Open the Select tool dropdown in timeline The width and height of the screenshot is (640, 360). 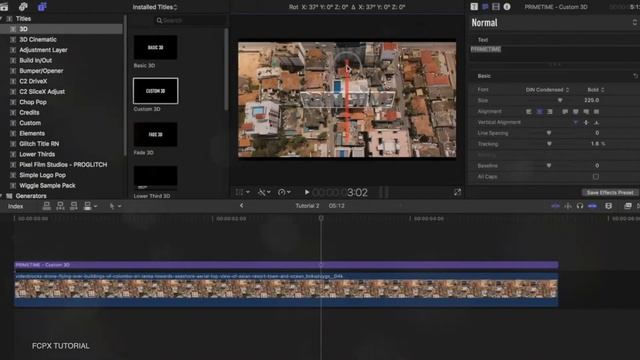(115, 206)
